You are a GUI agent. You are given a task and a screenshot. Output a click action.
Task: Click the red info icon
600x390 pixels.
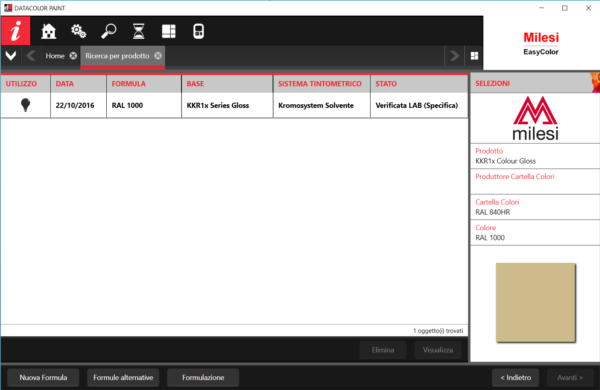point(15,31)
